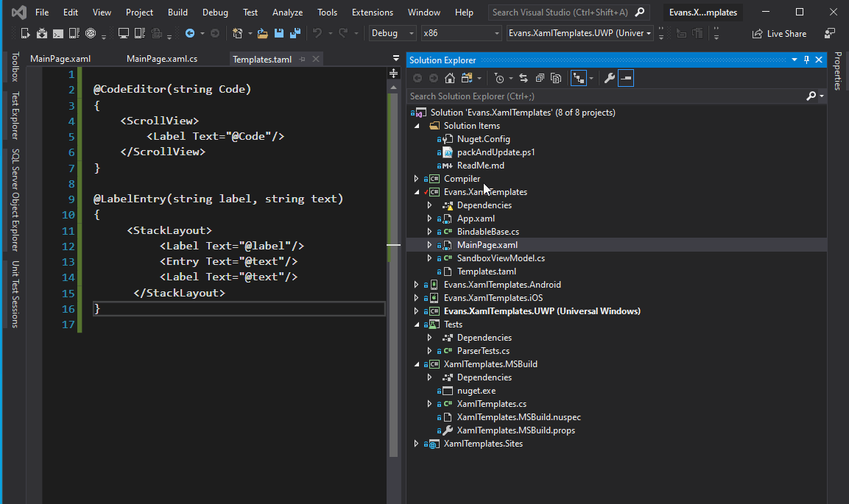Click the split editor handle icon
This screenshot has height=504, width=849.
394,73
